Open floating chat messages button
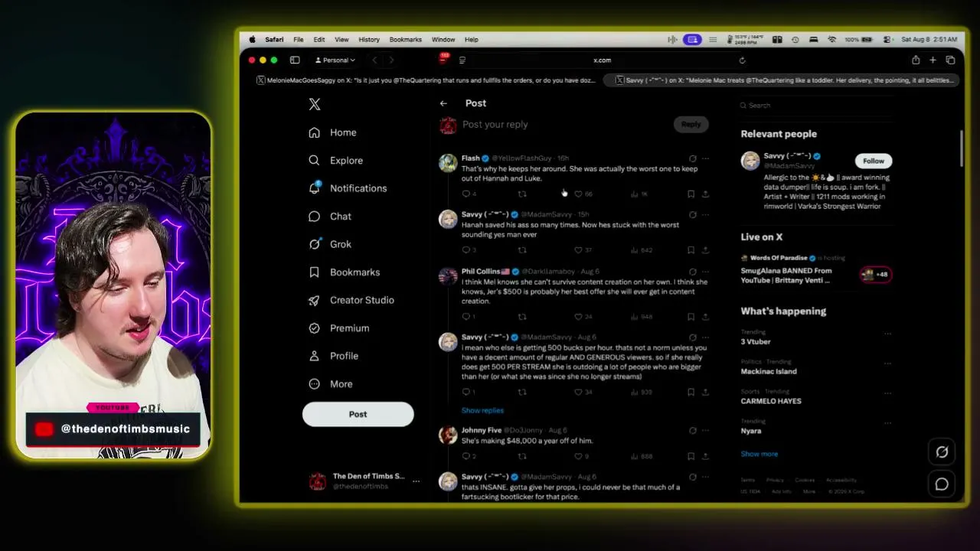Image resolution: width=980 pixels, height=551 pixels. coord(942,484)
